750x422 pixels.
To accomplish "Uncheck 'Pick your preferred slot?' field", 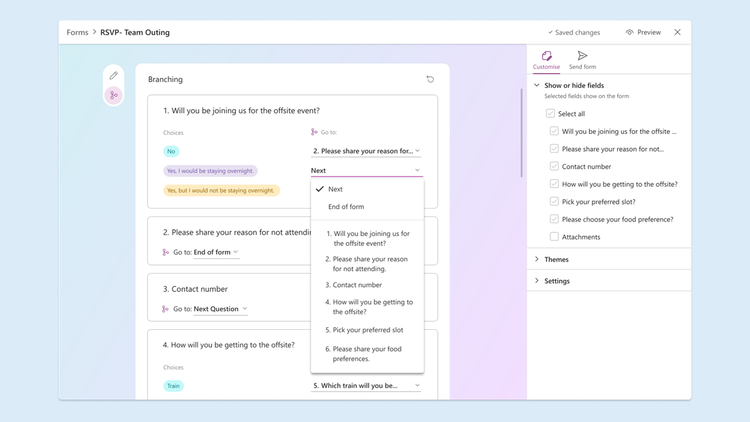I will point(554,201).
